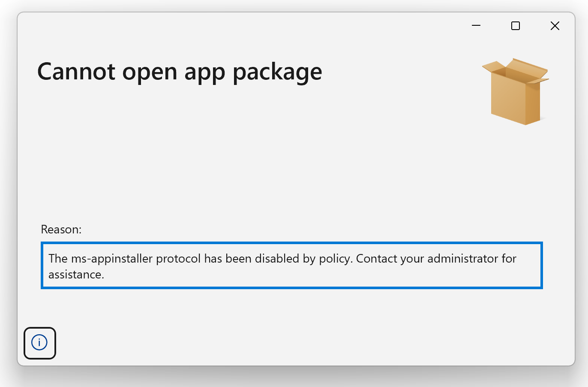Open the info button at bottom-left
This screenshot has height=387, width=588.
click(x=40, y=343)
